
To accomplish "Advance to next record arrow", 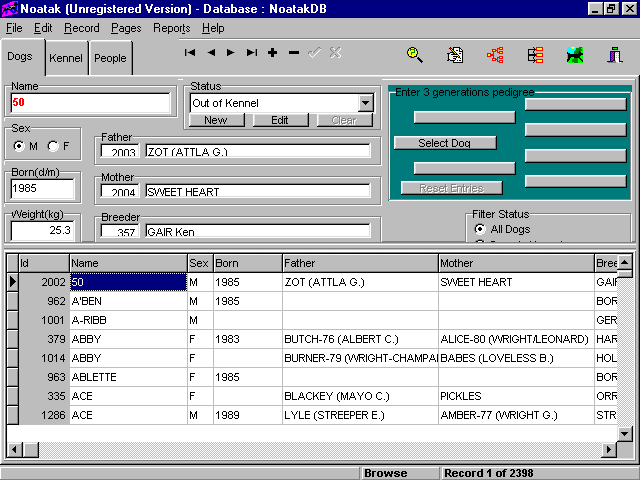I will [231, 52].
